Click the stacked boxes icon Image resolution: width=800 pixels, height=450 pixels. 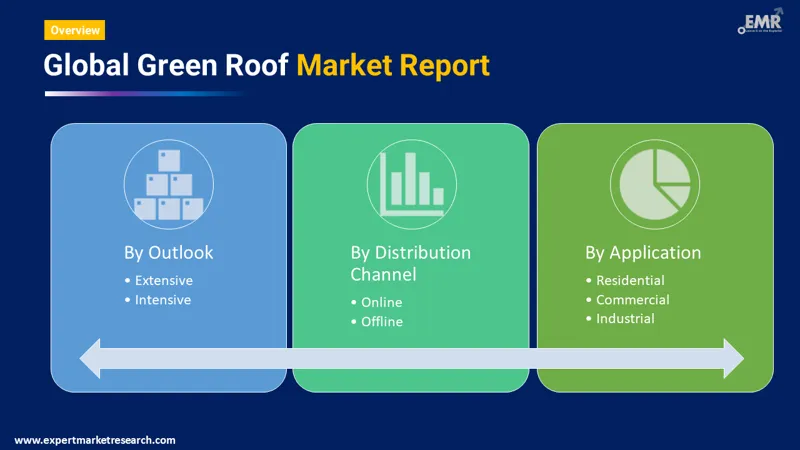tap(168, 185)
